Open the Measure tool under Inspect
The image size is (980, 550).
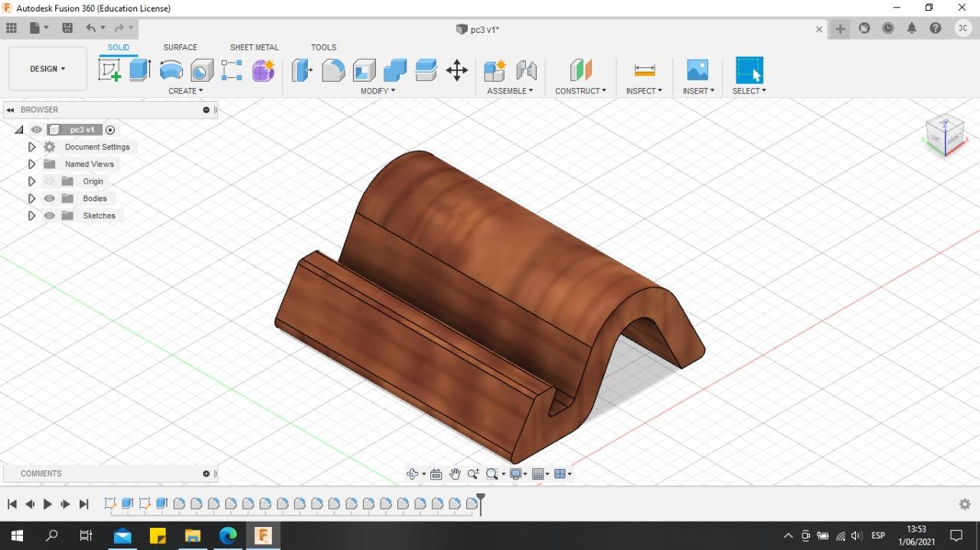point(645,70)
